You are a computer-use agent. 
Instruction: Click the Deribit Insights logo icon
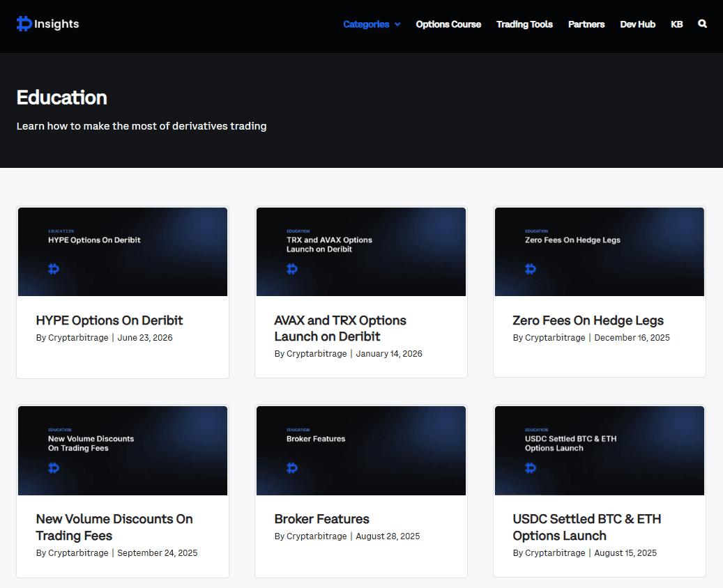[x=24, y=24]
